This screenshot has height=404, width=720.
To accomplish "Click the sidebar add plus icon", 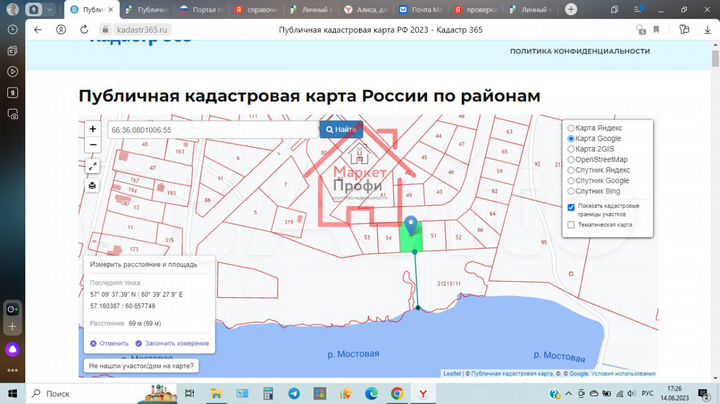I will point(12,327).
